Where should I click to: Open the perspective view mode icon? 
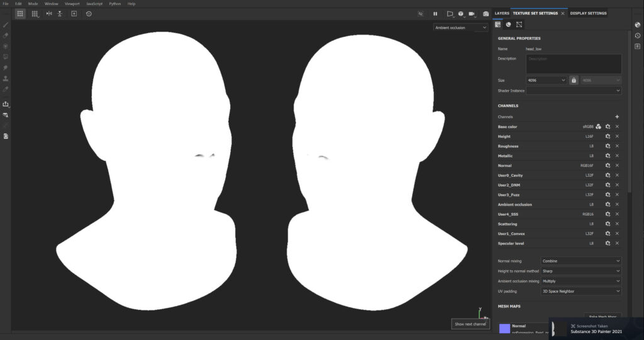(450, 14)
